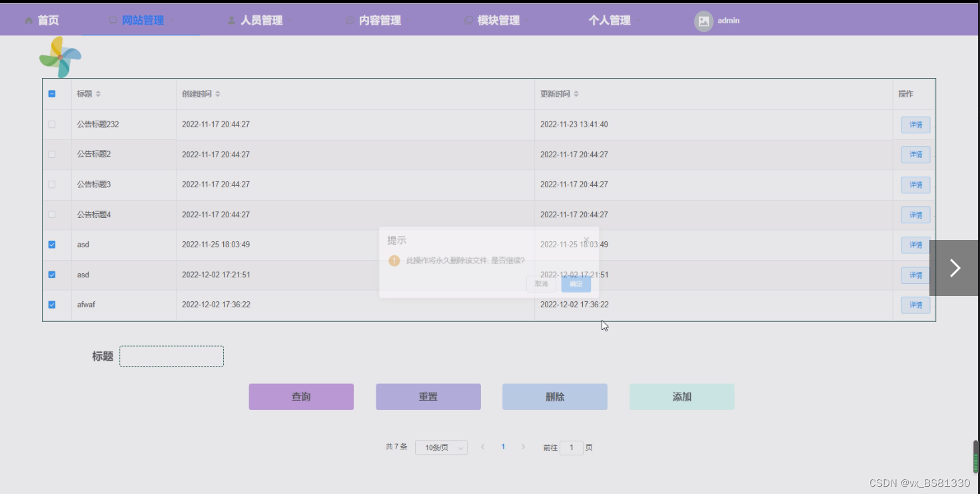
Task: View 详情 for 公告标题2
Action: [x=915, y=155]
